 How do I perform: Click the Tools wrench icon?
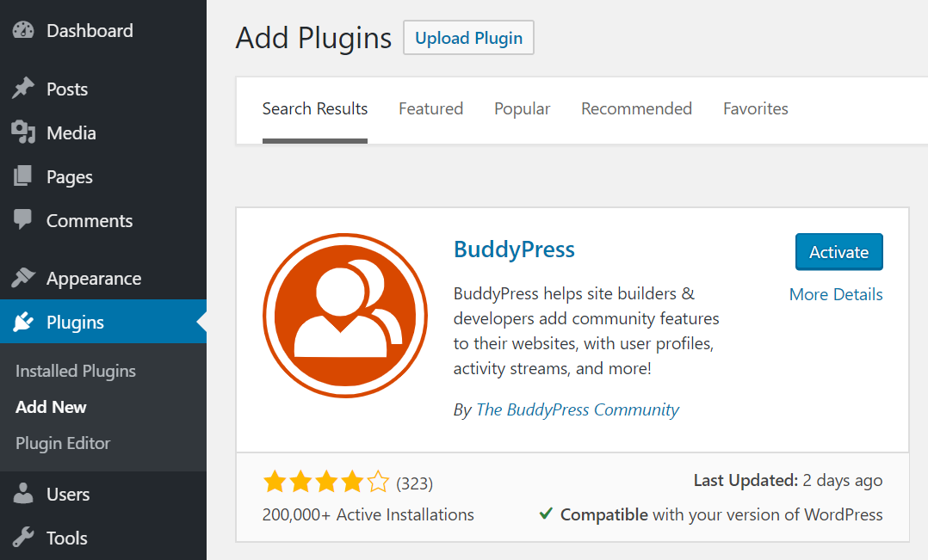point(22,538)
